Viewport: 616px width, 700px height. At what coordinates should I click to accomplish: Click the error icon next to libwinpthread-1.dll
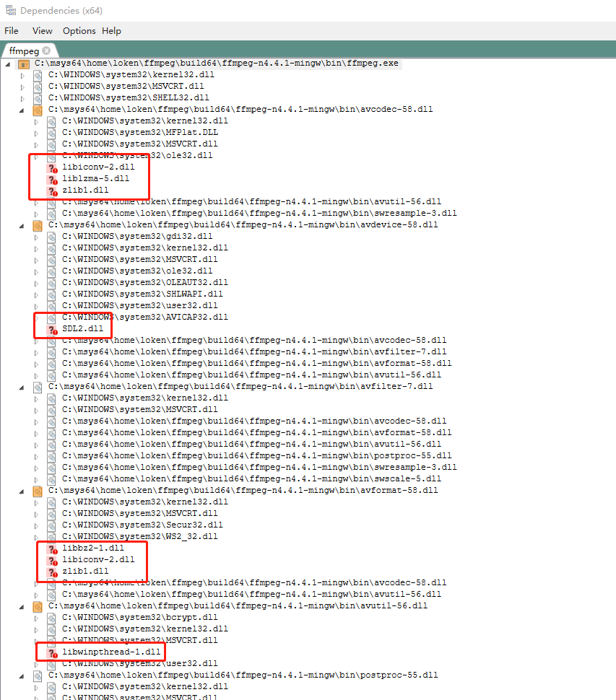(x=52, y=652)
